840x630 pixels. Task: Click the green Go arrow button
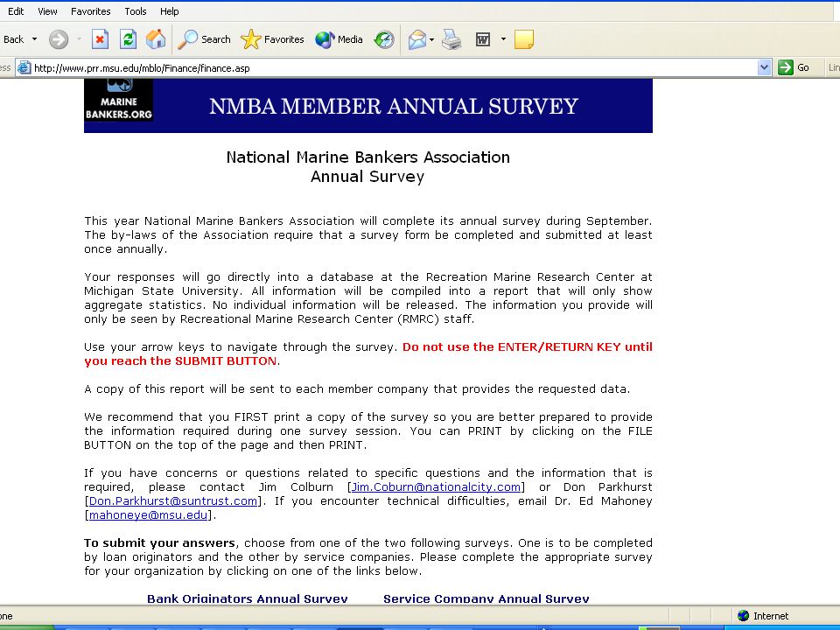click(786, 67)
